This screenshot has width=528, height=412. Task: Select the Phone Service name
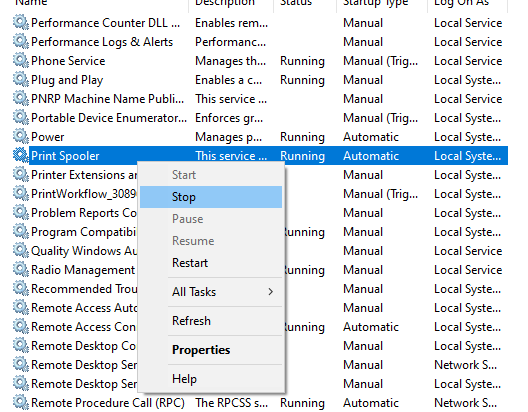(x=68, y=61)
